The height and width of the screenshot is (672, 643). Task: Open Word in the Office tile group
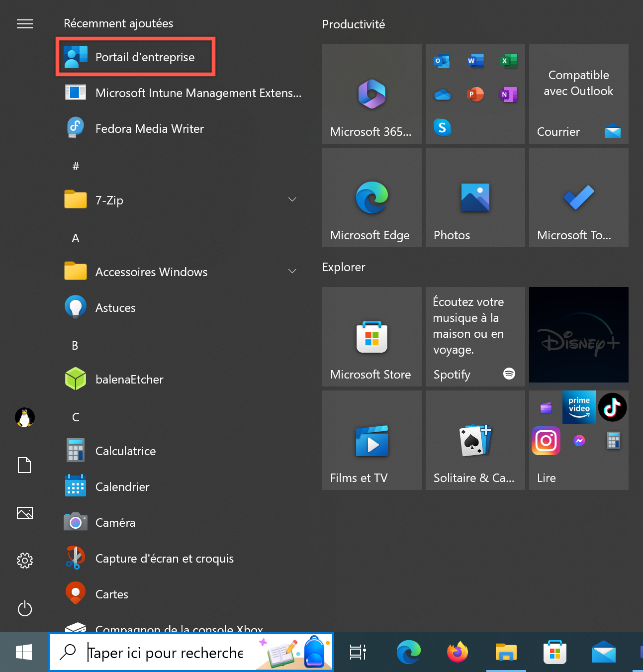pos(475,61)
